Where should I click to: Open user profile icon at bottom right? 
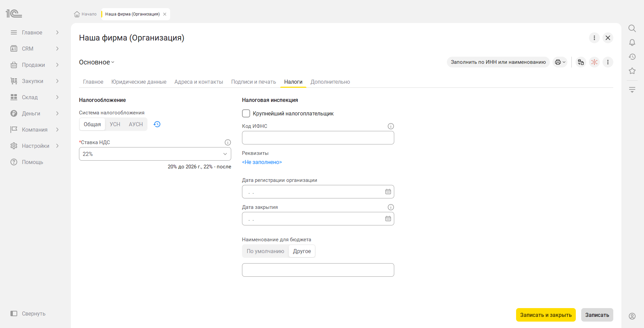point(632,316)
